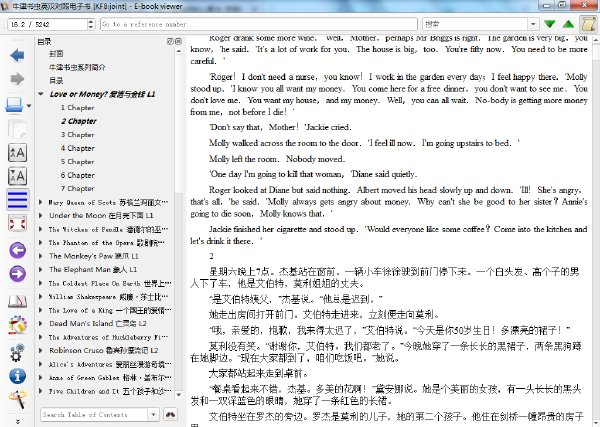The image size is (600, 427).
Task: Click the page position field showing 16.2 / 5242
Action: (x=47, y=24)
